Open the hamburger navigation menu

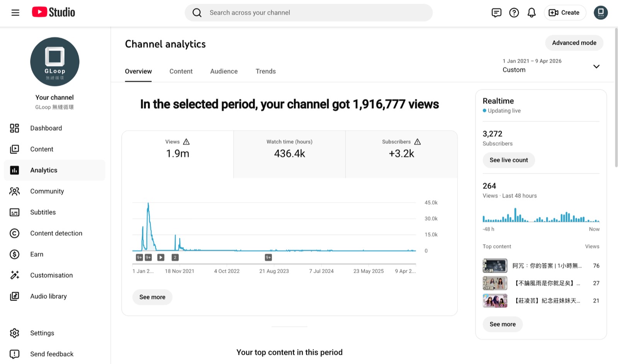(x=15, y=13)
